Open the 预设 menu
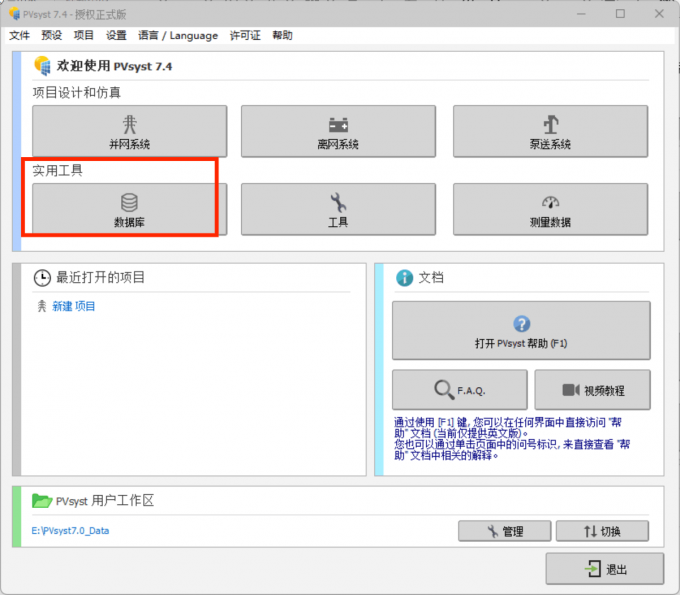 point(52,36)
